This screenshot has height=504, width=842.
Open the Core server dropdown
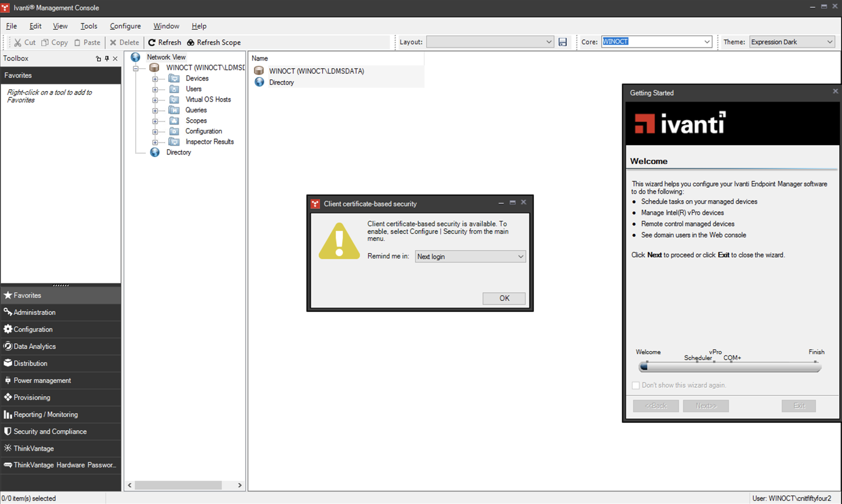(x=707, y=42)
